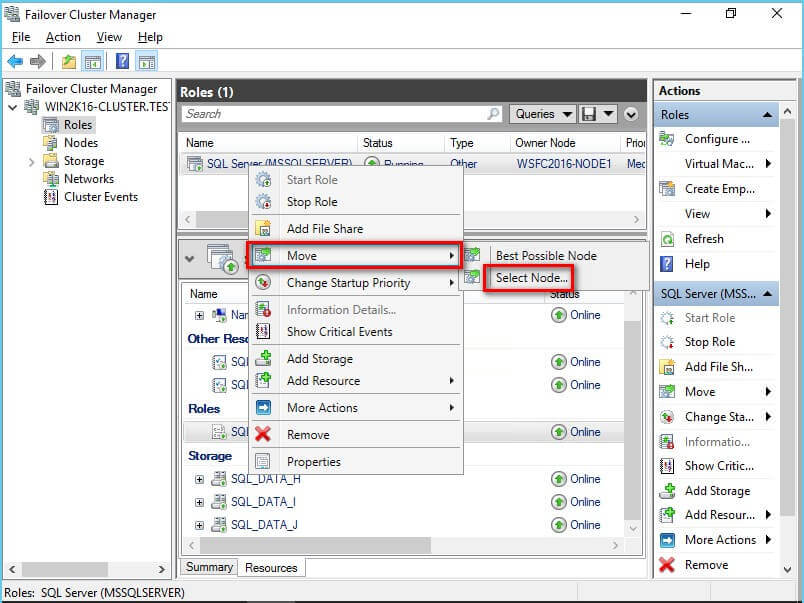
Task: Click the Refresh icon in Actions pane
Action: (667, 239)
